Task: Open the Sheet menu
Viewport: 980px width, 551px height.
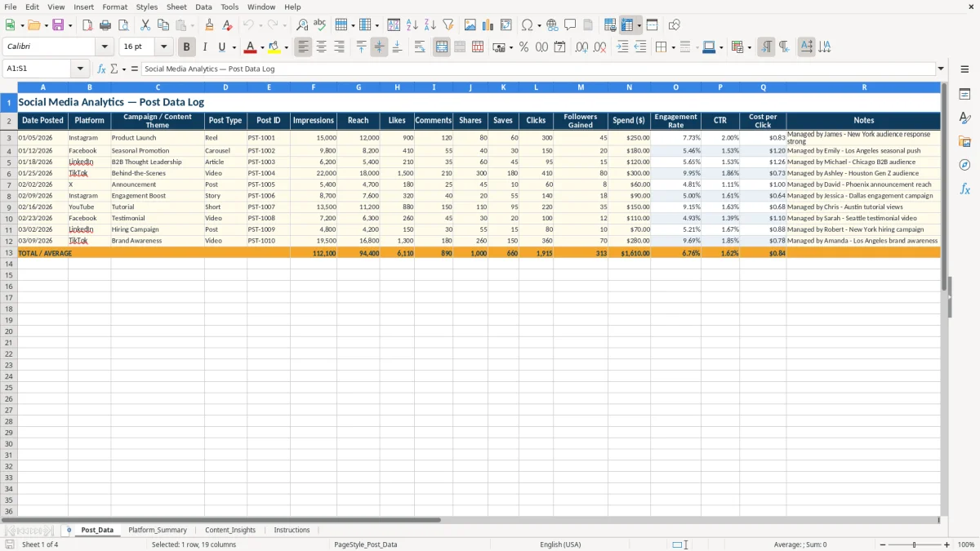Action: point(176,7)
